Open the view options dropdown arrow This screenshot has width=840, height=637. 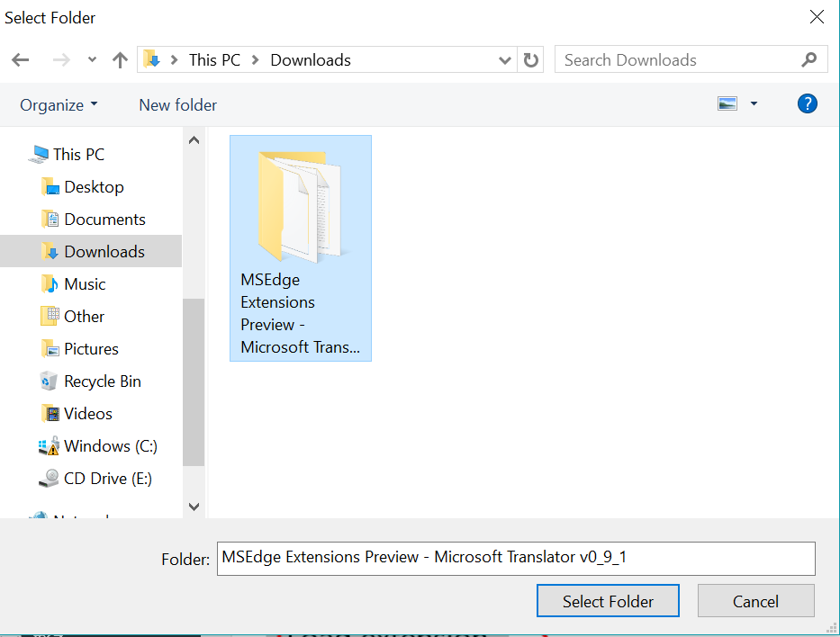point(754,103)
